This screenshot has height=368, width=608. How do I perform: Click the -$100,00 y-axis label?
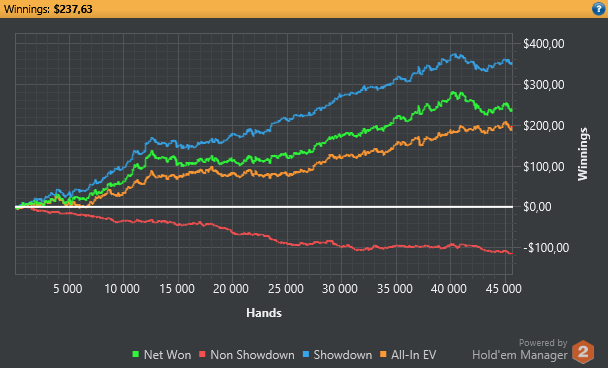[546, 247]
